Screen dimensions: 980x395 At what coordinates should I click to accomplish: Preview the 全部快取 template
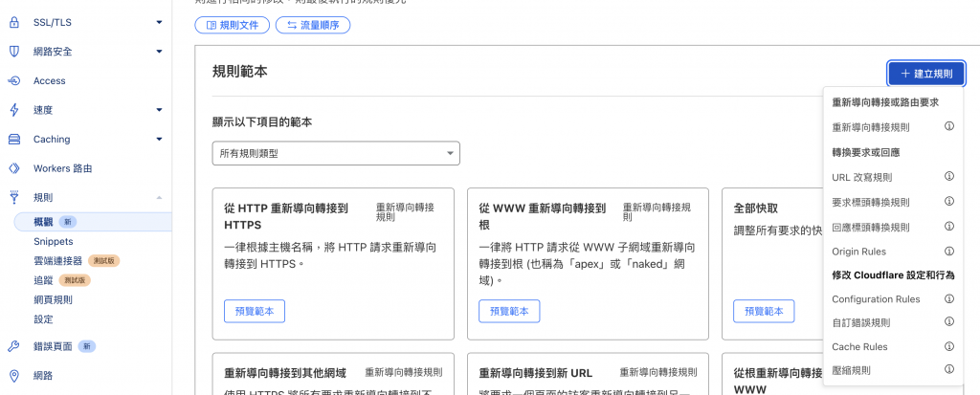(764, 311)
